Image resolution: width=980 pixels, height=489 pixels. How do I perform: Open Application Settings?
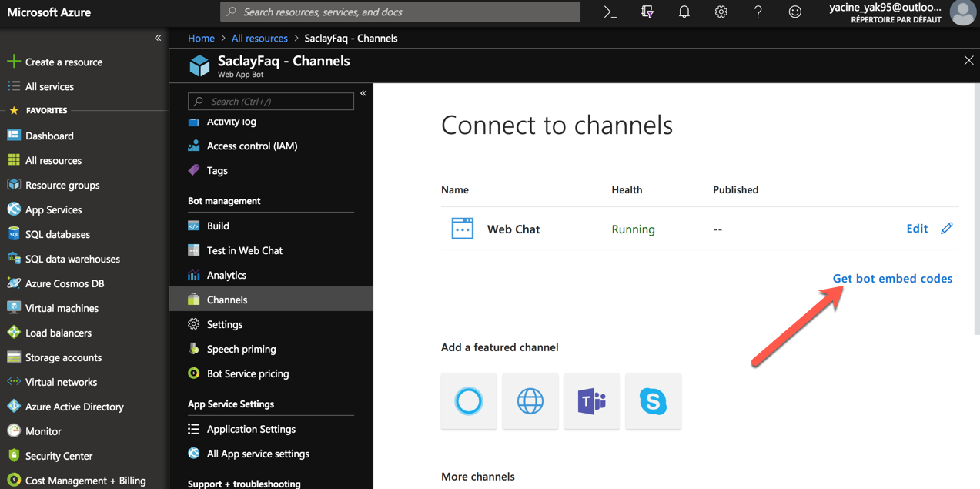pos(242,429)
